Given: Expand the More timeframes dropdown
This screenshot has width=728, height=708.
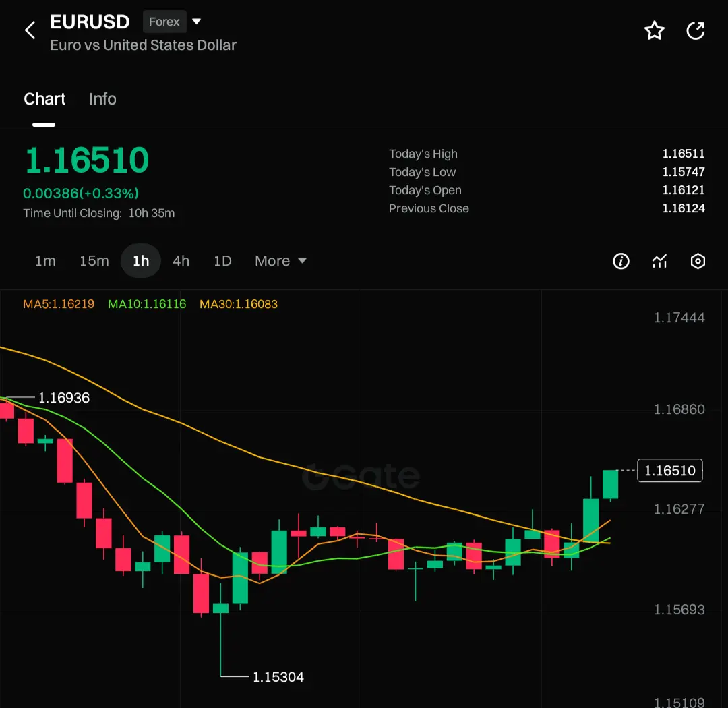Looking at the screenshot, I should (x=280, y=261).
